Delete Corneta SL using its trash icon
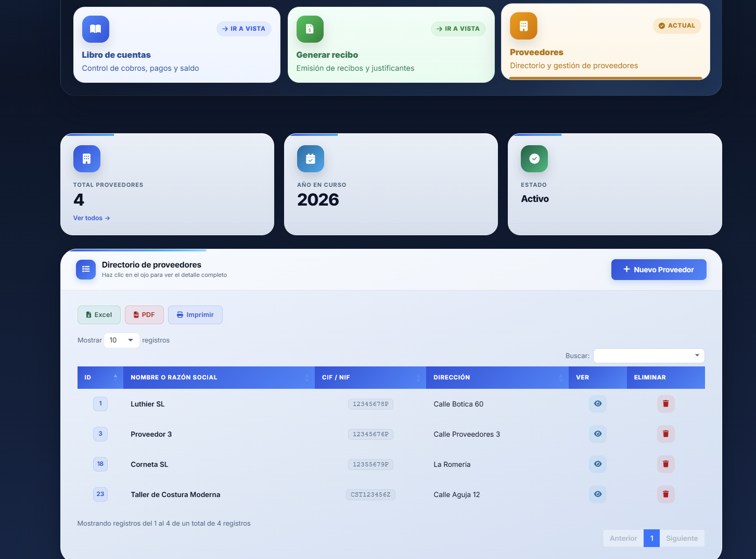Viewport: 756px width, 559px height. (666, 464)
